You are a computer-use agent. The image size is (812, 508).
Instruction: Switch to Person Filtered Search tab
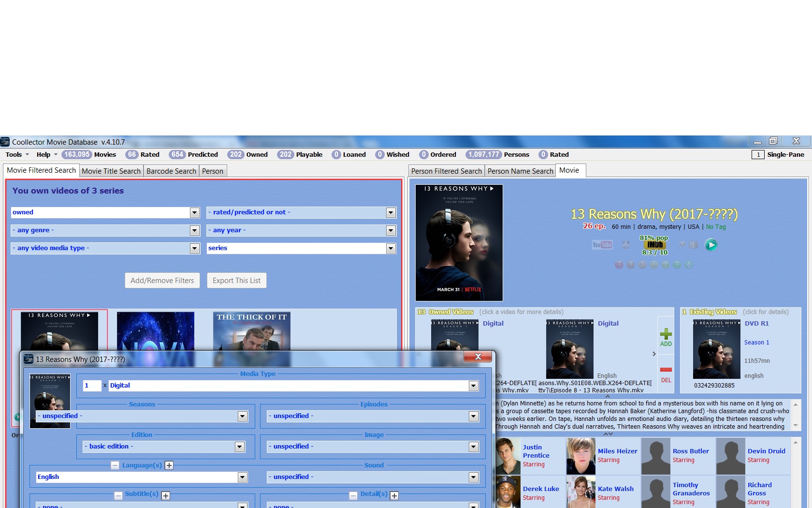pyautogui.click(x=447, y=171)
